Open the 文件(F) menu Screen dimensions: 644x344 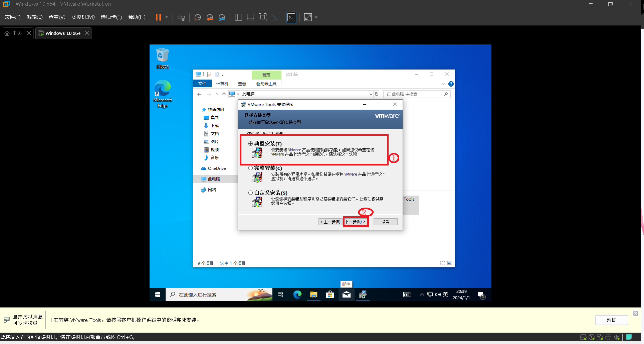[12, 17]
